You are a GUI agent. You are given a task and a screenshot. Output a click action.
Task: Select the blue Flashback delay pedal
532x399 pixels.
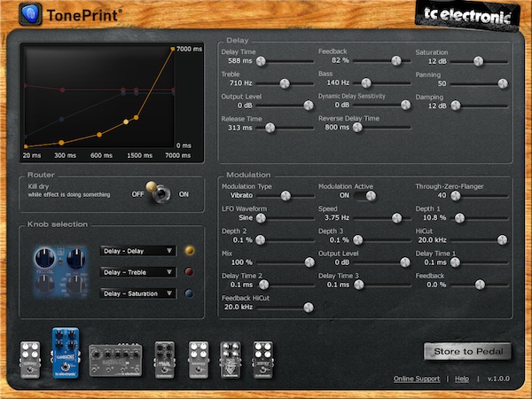point(66,353)
